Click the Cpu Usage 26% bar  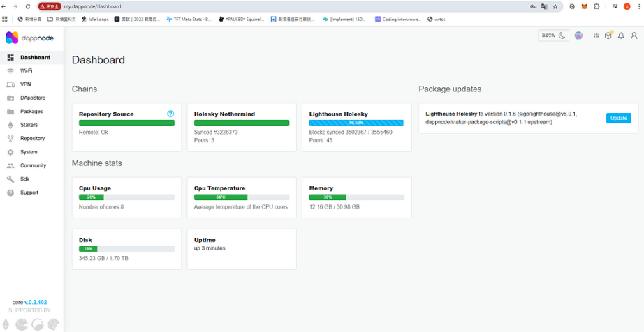pos(126,197)
